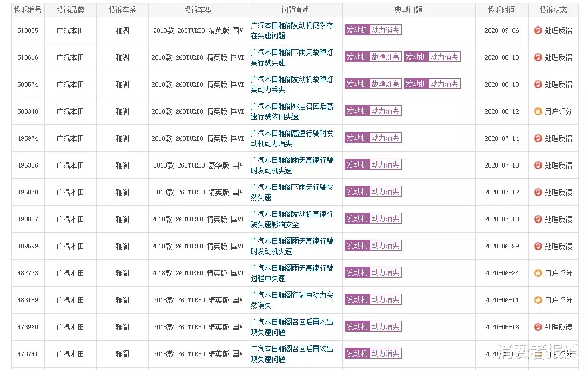This screenshot has width=588, height=370.
Task: Click red status icon for complaint 489599
Action: coord(538,246)
